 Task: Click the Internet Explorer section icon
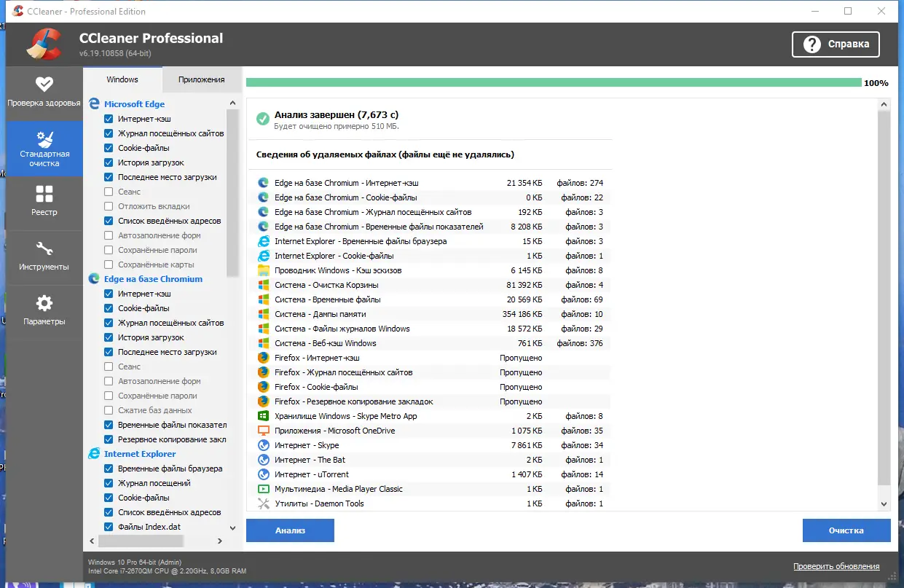click(94, 454)
